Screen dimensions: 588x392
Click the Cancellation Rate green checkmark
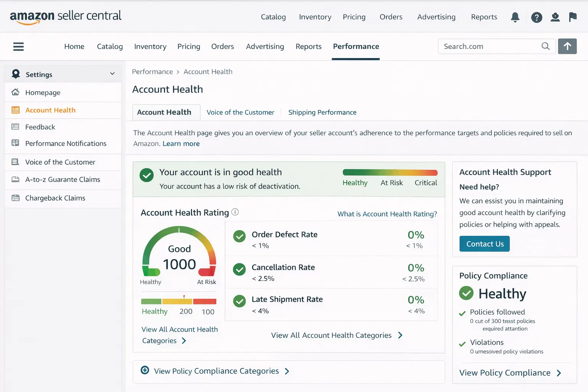tap(240, 269)
